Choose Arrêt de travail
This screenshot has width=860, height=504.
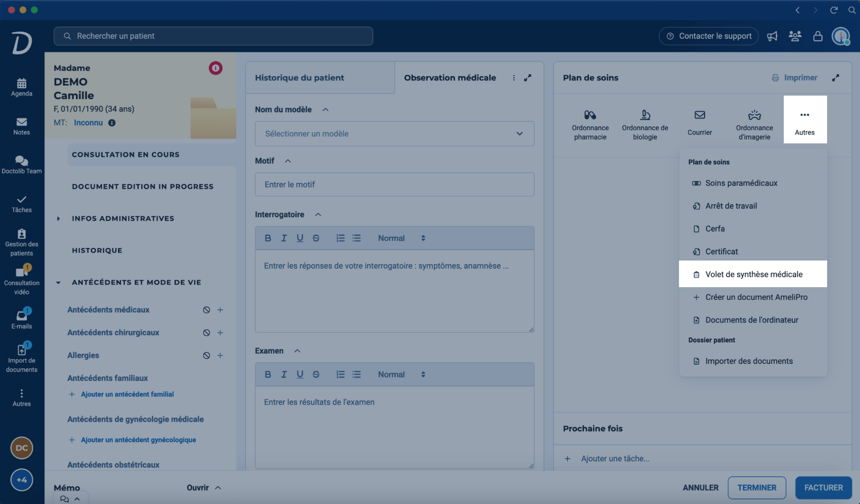(x=753, y=206)
